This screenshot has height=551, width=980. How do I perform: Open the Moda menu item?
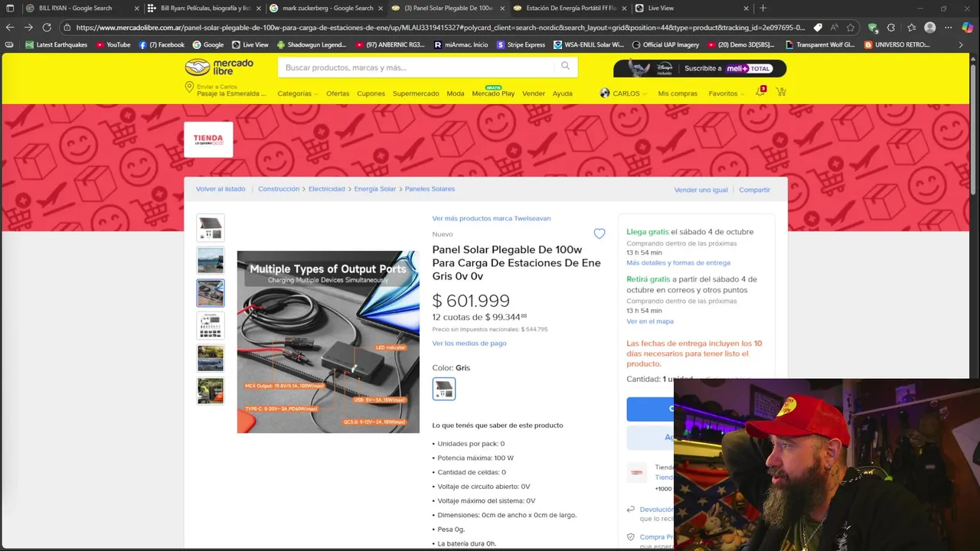[x=456, y=93]
